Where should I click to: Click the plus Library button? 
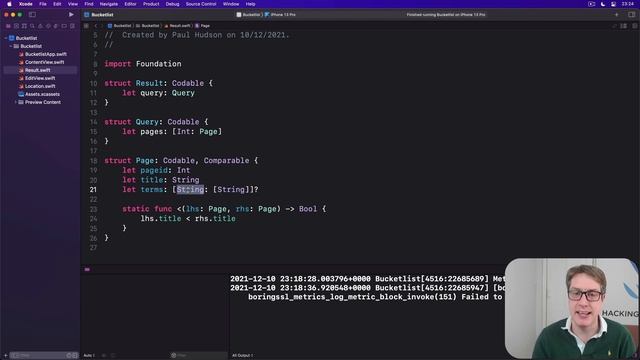[x=616, y=14]
